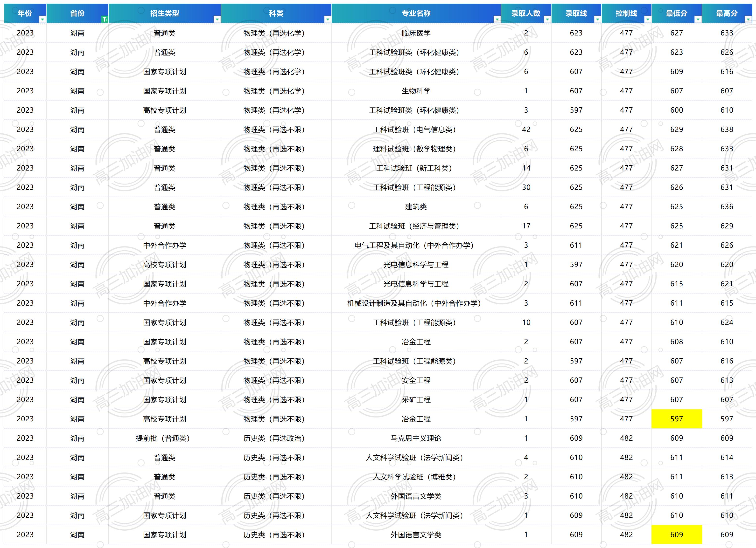Select the 638 最高分 cell

pyautogui.click(x=727, y=130)
